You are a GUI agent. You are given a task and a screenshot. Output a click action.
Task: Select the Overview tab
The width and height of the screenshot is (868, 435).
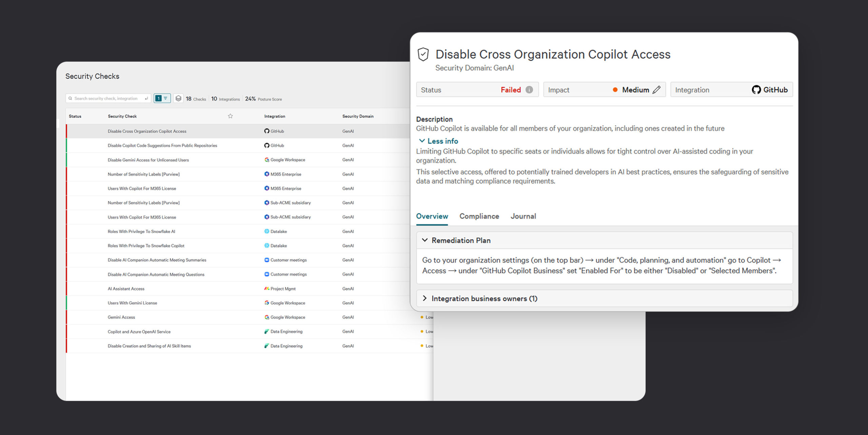(432, 216)
